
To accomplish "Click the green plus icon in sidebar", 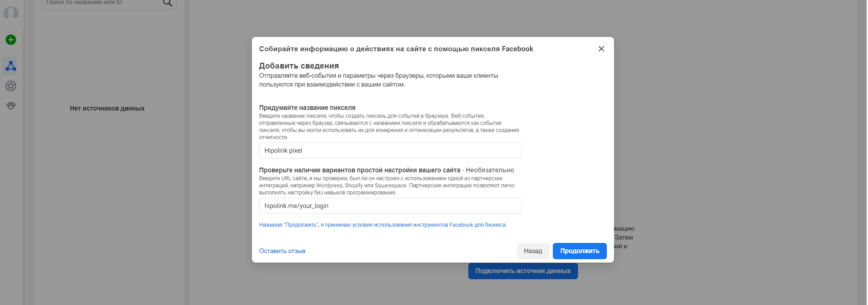I will [11, 40].
